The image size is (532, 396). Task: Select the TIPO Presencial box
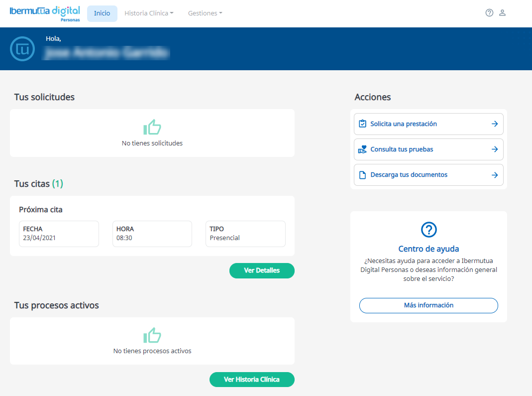245,234
